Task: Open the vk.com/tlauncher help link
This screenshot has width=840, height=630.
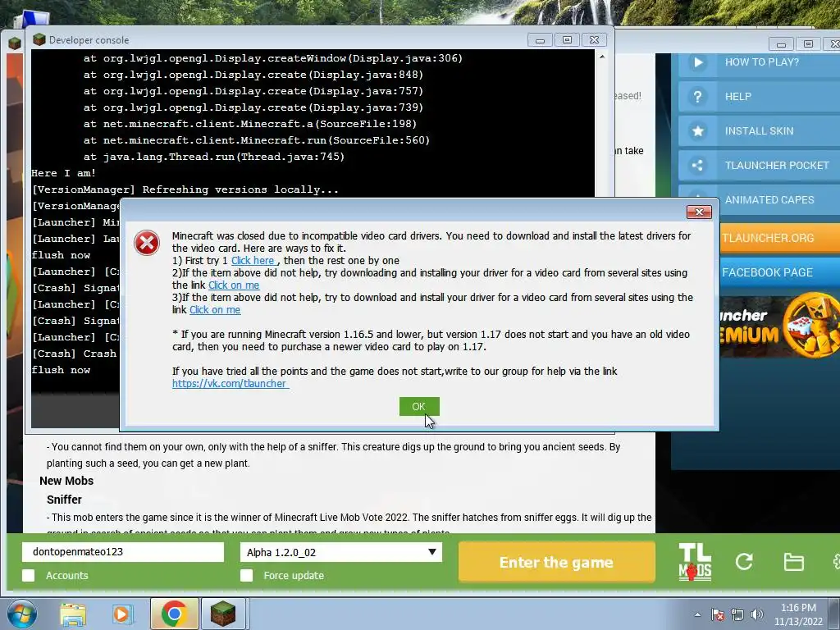Action: tap(231, 384)
